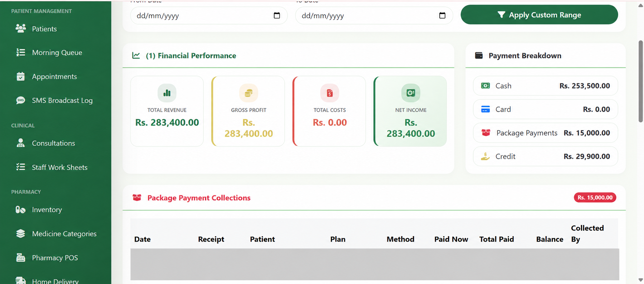Click the Receipt column header
Screen dimensions: 644x284
211,239
